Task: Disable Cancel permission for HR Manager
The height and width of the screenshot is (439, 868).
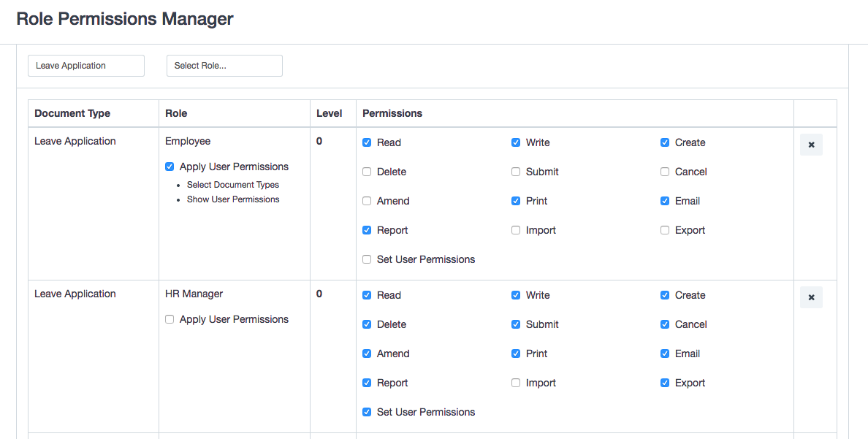Action: pyautogui.click(x=664, y=324)
